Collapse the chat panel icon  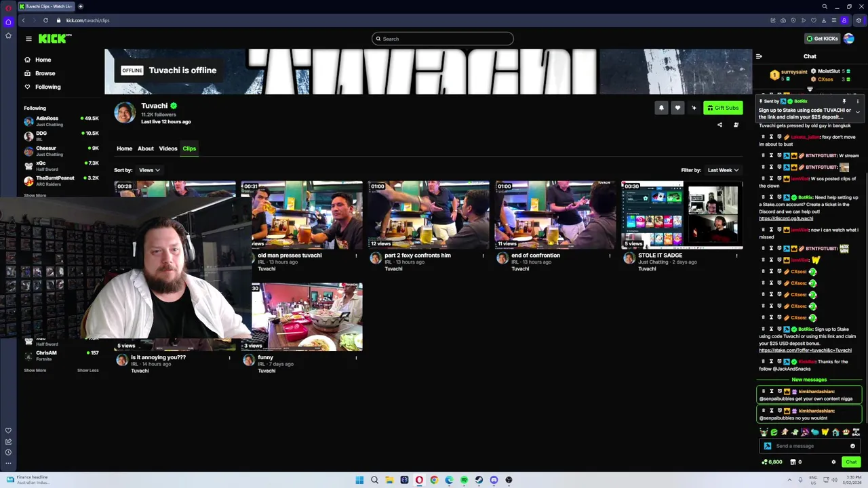[759, 56]
